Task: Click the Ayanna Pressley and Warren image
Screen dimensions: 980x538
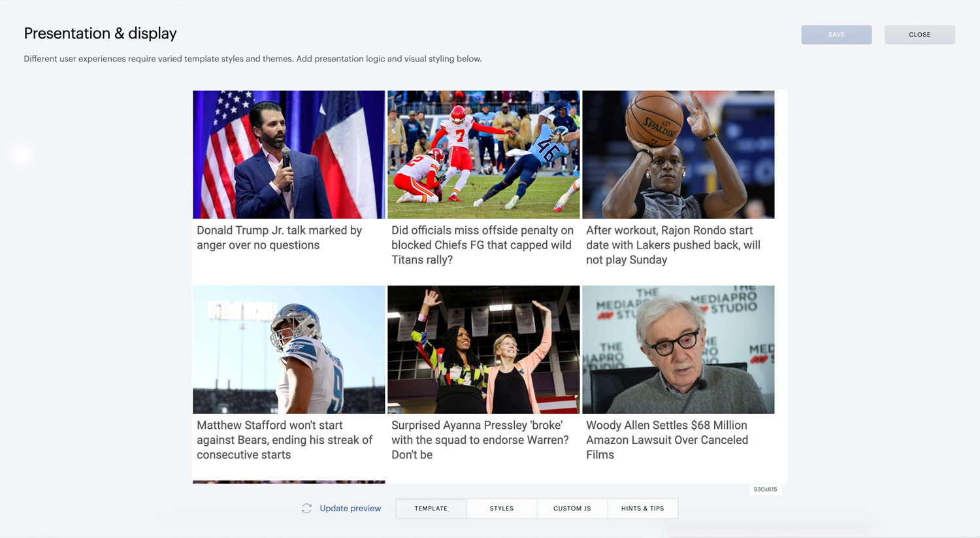Action: (x=483, y=349)
